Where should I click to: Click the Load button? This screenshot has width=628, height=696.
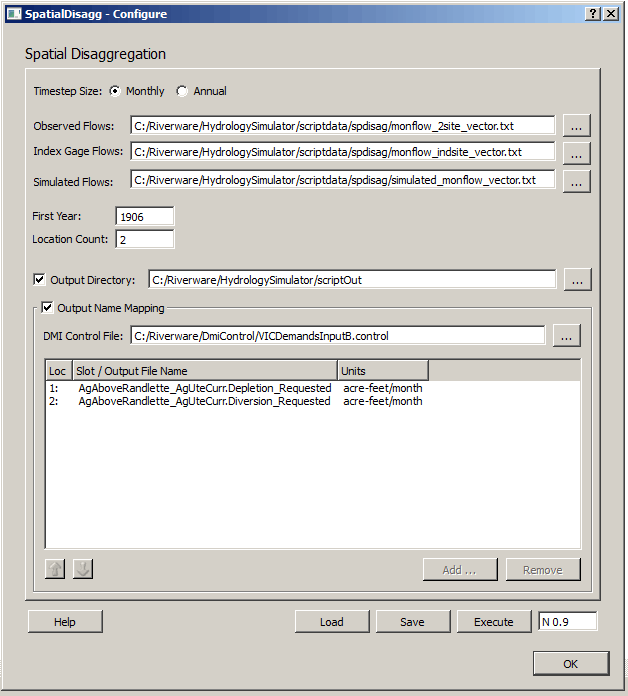point(332,621)
